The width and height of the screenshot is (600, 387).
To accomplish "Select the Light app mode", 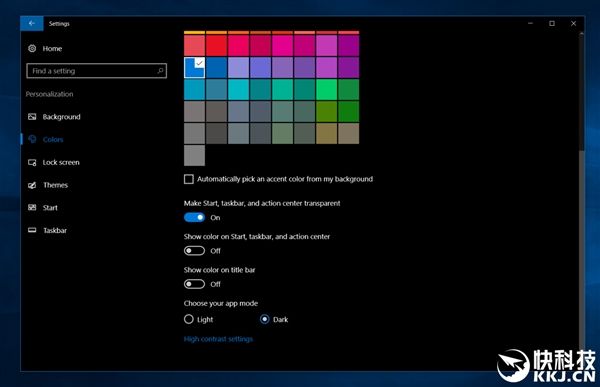I will (x=189, y=319).
